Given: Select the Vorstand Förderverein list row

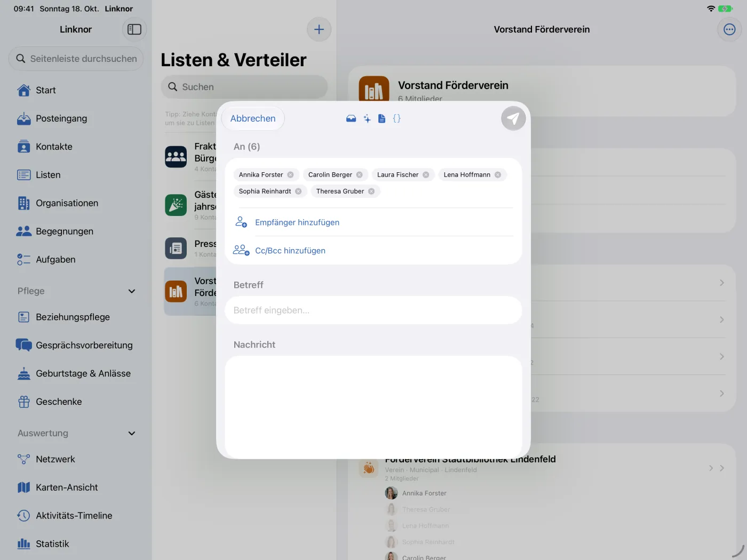Looking at the screenshot, I should click(x=190, y=291).
